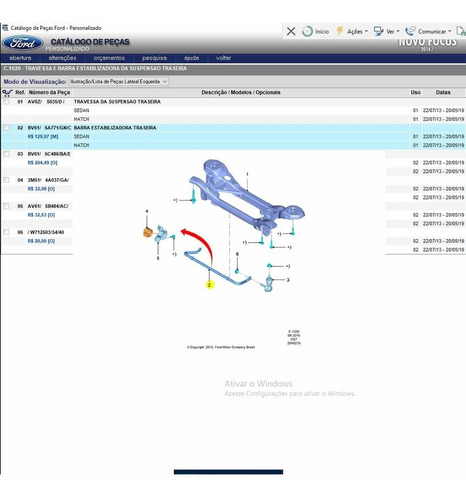This screenshot has width=466, height=500.
Task: Click the Ref. column header
Action: (x=20, y=92)
